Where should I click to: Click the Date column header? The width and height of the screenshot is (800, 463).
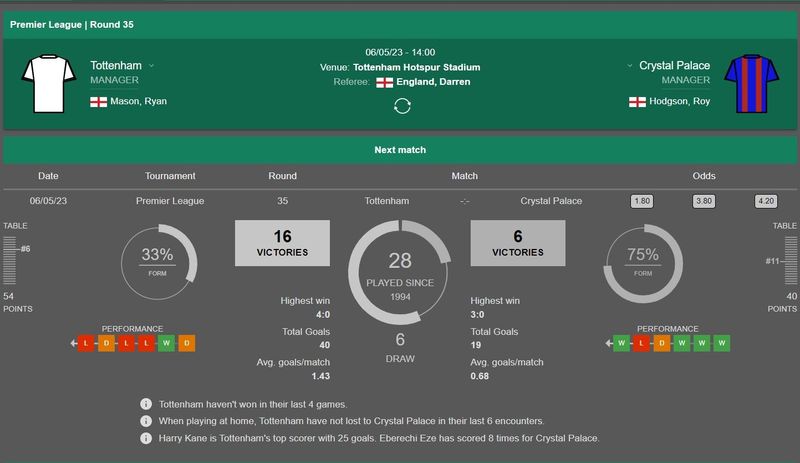48,176
